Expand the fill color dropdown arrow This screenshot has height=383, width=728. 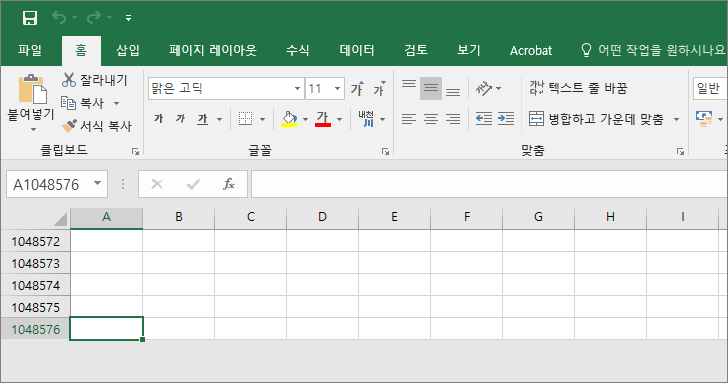[x=305, y=119]
